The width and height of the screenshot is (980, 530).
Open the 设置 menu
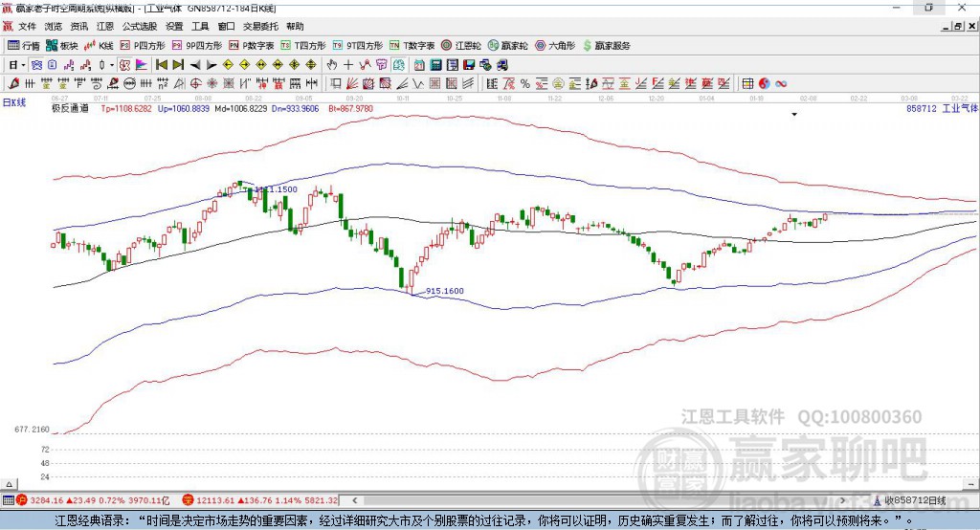pyautogui.click(x=174, y=26)
